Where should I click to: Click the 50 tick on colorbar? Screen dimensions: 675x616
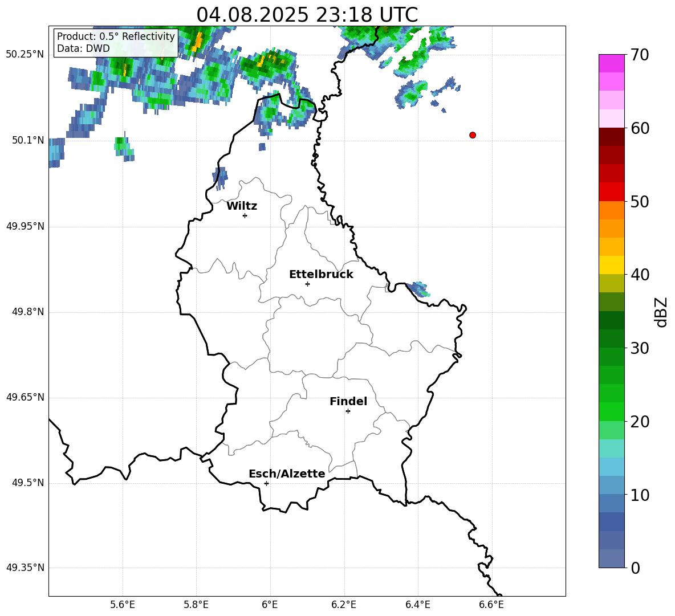pos(639,201)
